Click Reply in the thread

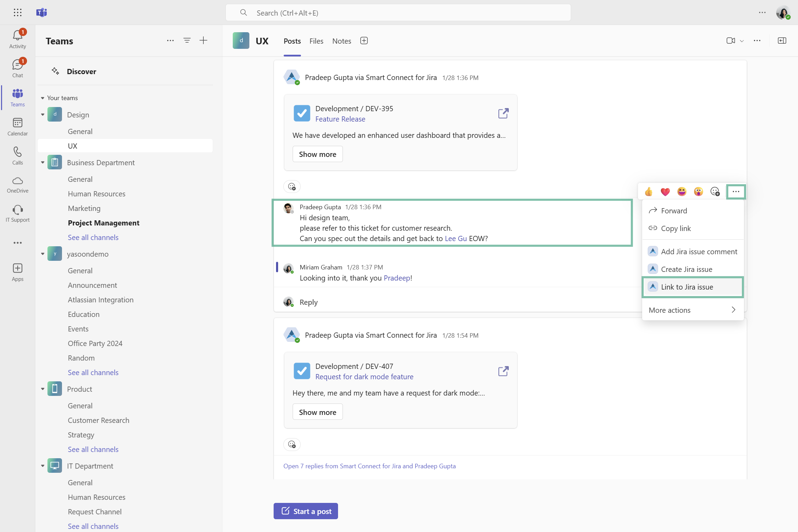(x=308, y=302)
